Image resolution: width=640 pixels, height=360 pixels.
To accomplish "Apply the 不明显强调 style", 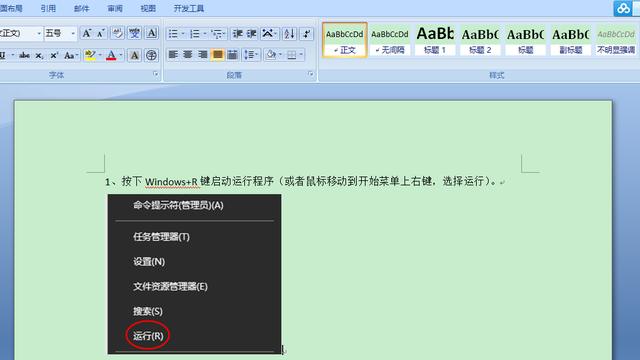I will (616, 40).
